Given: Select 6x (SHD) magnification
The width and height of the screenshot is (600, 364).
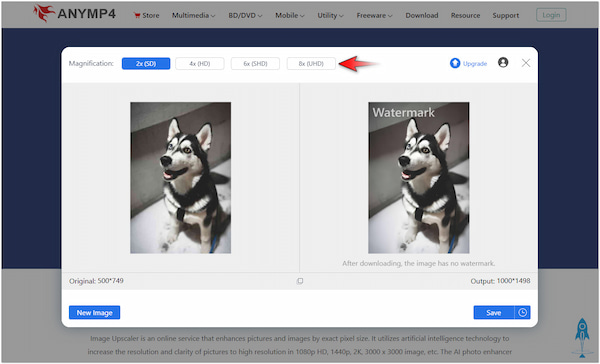Looking at the screenshot, I should [255, 64].
